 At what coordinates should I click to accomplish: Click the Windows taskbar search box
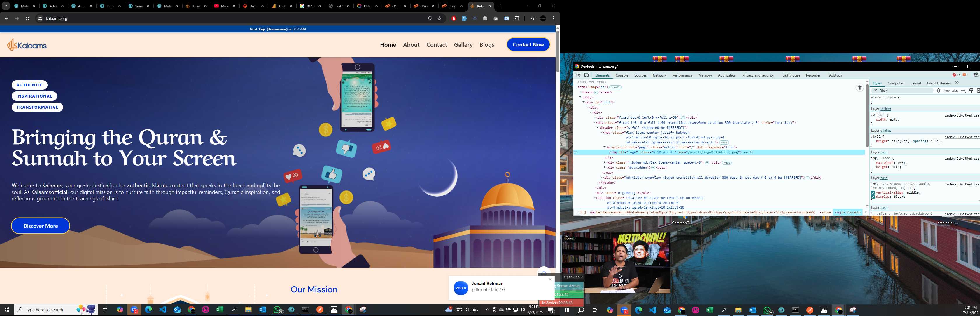tap(55, 310)
